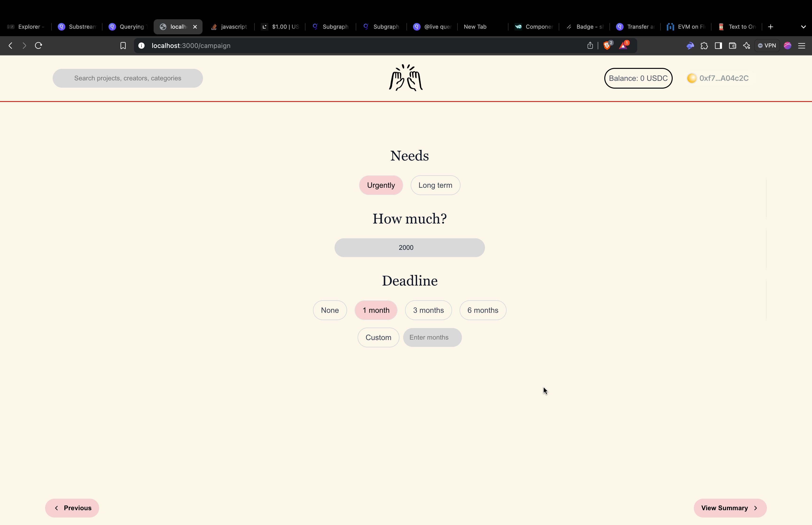Click the high-five hands logo icon
This screenshot has height=525, width=812.
406,78
